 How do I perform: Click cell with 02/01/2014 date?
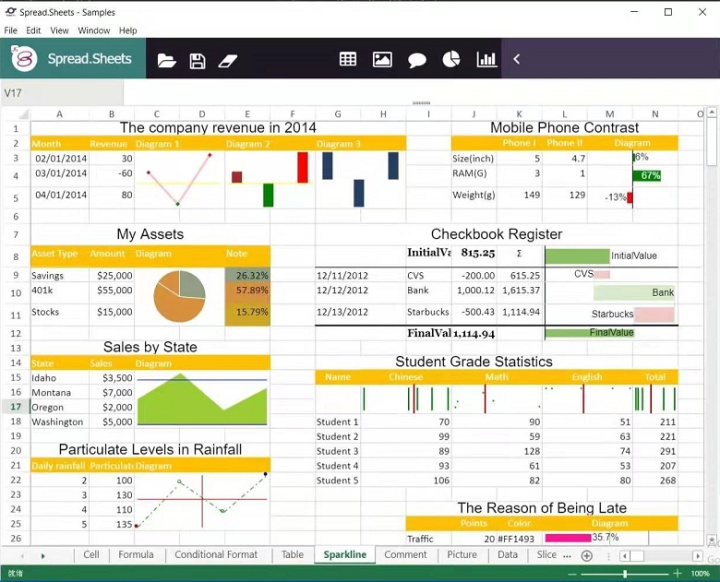click(x=60, y=158)
